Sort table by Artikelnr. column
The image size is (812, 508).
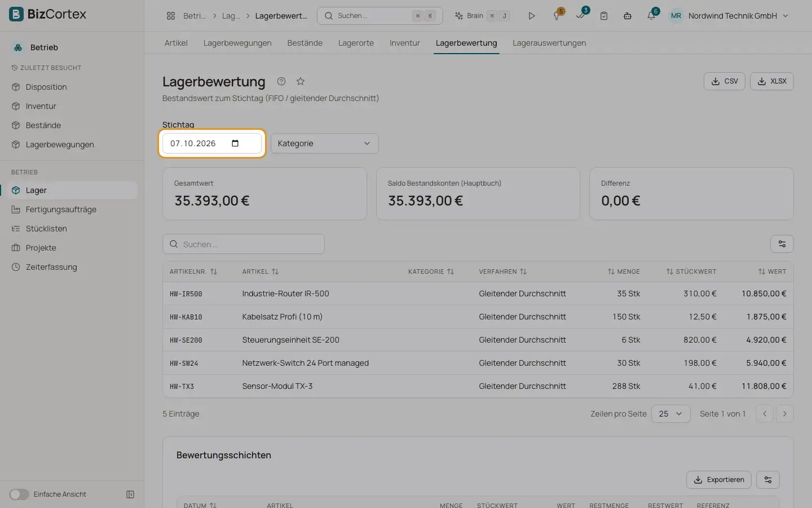coord(193,271)
